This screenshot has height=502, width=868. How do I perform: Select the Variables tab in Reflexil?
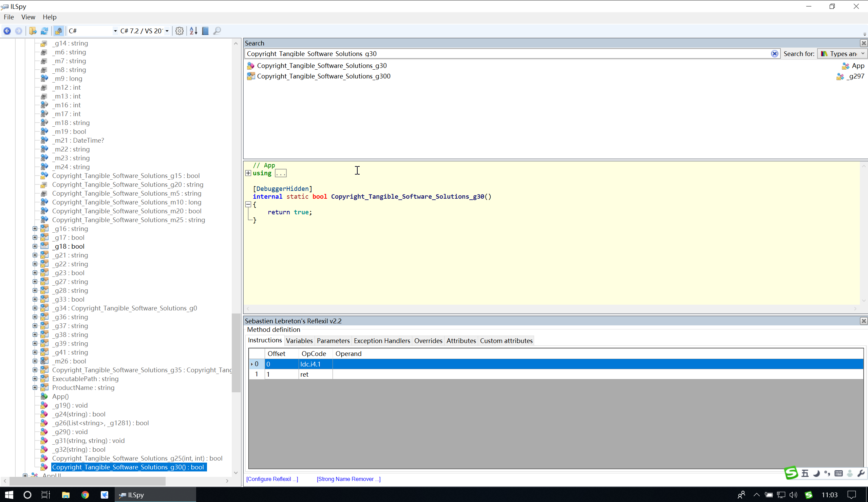tap(299, 341)
